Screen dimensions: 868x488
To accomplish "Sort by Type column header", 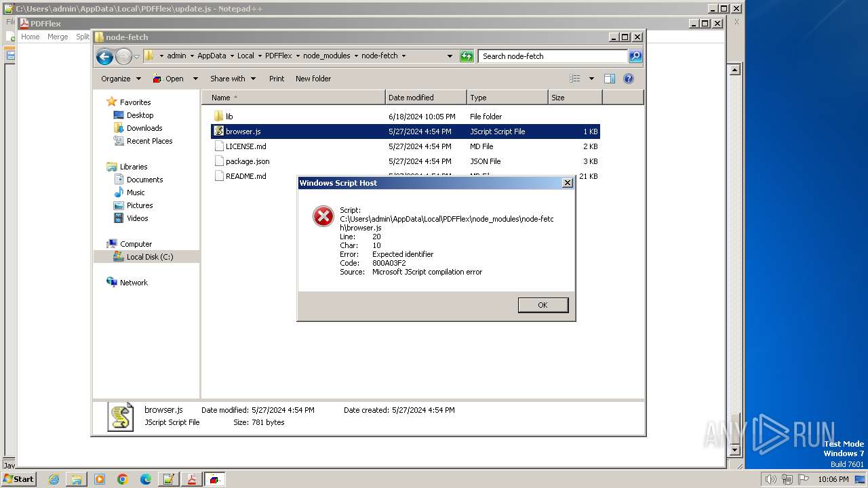I will [x=507, y=98].
